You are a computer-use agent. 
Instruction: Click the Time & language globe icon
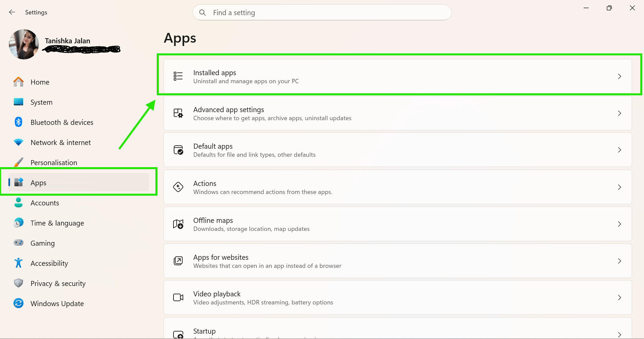pos(18,223)
